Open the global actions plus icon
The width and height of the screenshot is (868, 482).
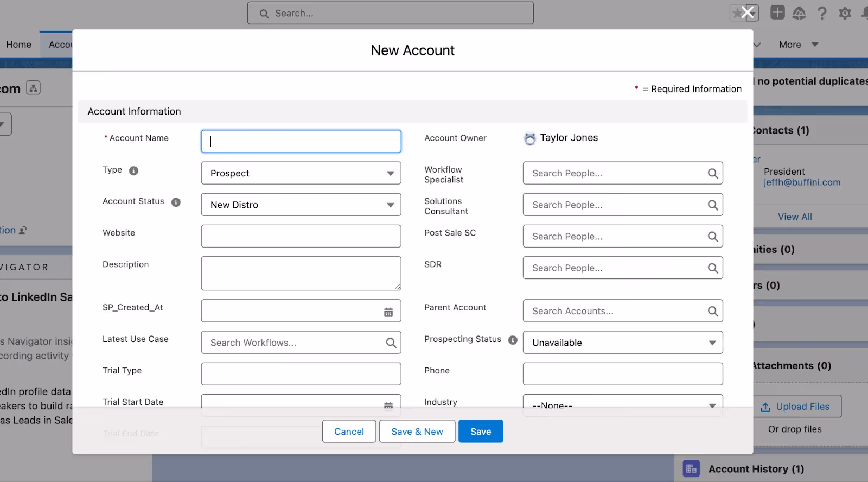777,12
